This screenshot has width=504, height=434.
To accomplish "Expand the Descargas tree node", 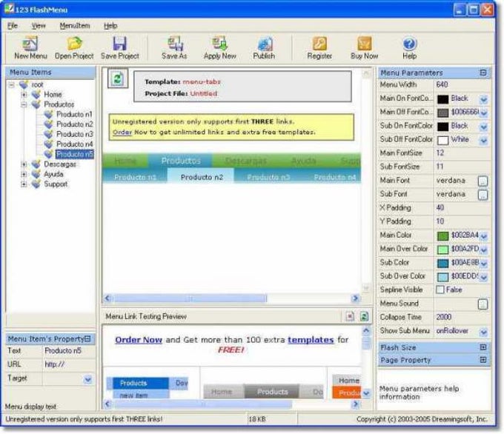I will pos(24,164).
